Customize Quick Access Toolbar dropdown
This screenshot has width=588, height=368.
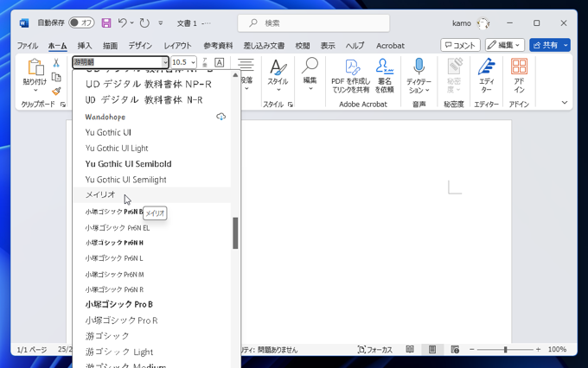click(x=161, y=22)
